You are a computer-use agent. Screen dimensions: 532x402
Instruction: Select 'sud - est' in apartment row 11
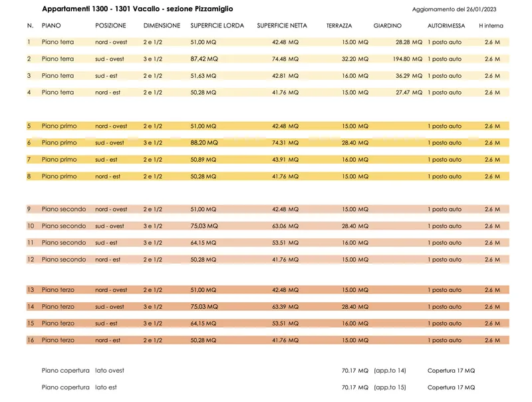pos(106,243)
